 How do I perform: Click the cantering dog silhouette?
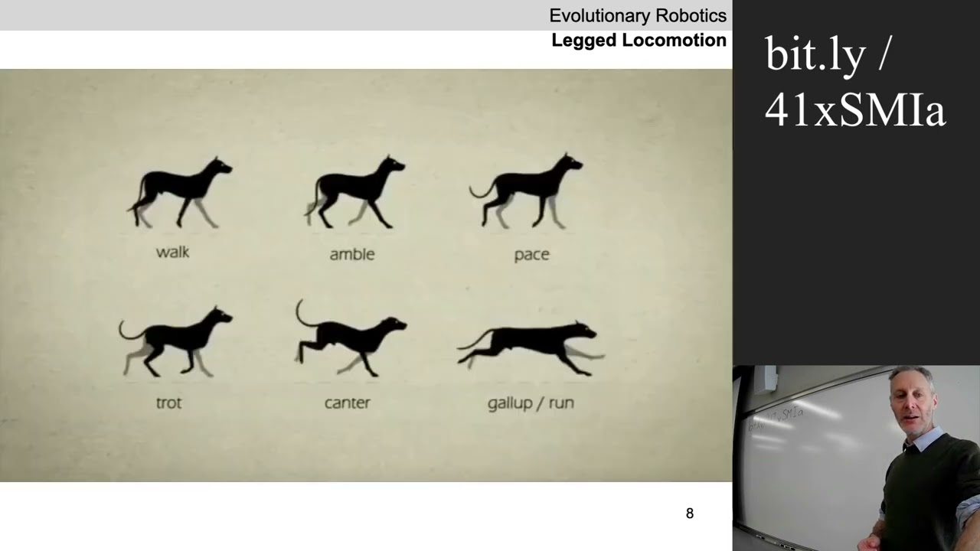[x=351, y=338]
